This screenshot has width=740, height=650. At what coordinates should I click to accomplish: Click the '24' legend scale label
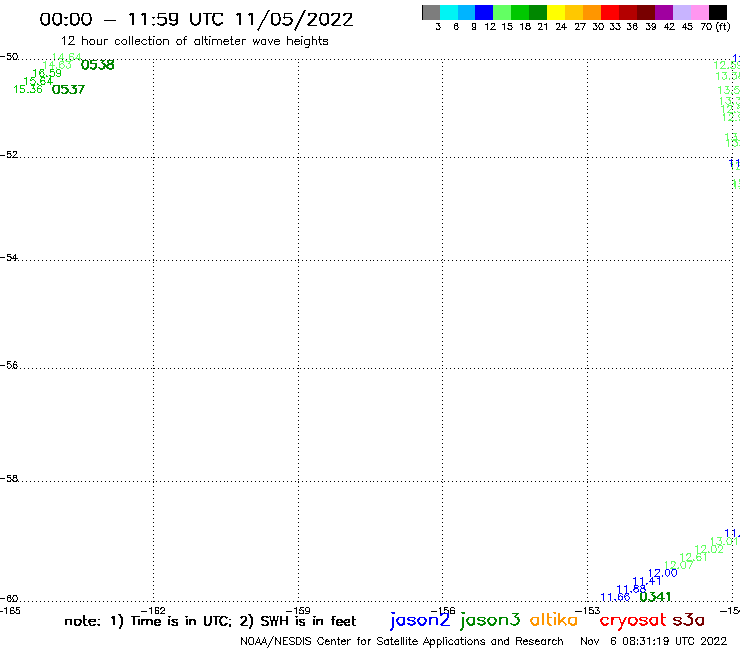point(561,27)
